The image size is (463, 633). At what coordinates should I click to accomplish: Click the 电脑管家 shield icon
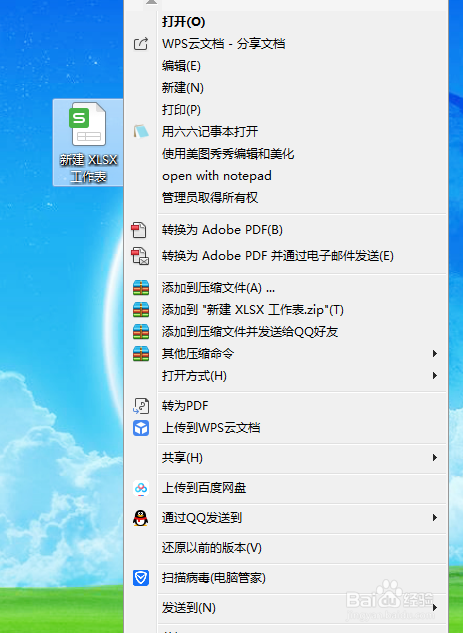click(x=141, y=578)
